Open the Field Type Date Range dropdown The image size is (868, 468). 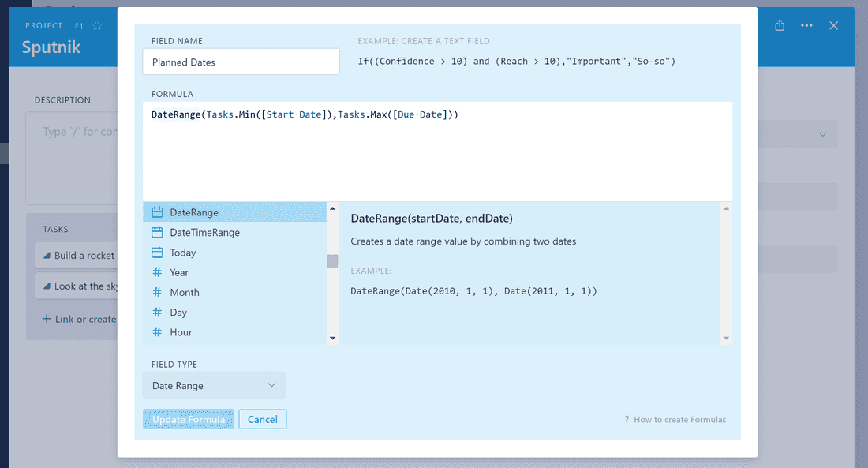pyautogui.click(x=214, y=385)
